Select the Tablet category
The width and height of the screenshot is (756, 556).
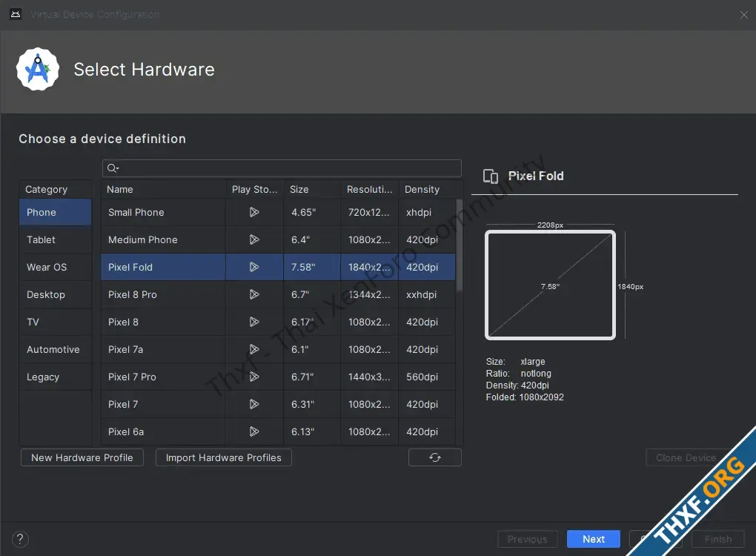click(56, 239)
